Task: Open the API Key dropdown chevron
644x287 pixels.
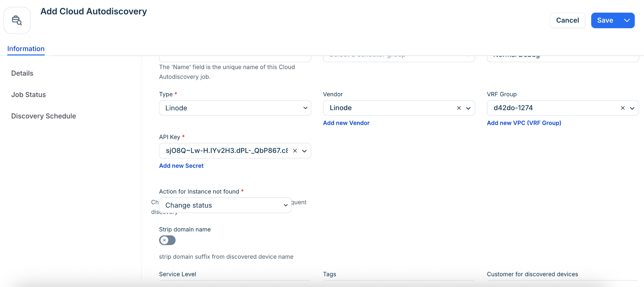Action: pyautogui.click(x=304, y=151)
